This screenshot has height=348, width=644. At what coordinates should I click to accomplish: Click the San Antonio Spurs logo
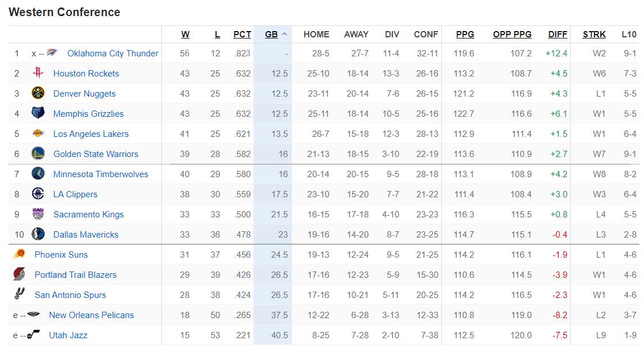coord(20,294)
